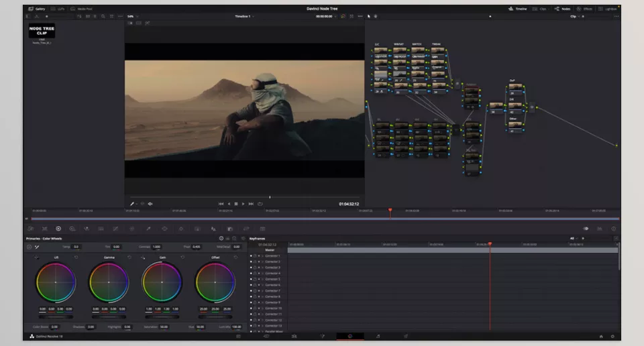Open the Gallery panel
The width and height of the screenshot is (644, 346).
pyautogui.click(x=37, y=9)
